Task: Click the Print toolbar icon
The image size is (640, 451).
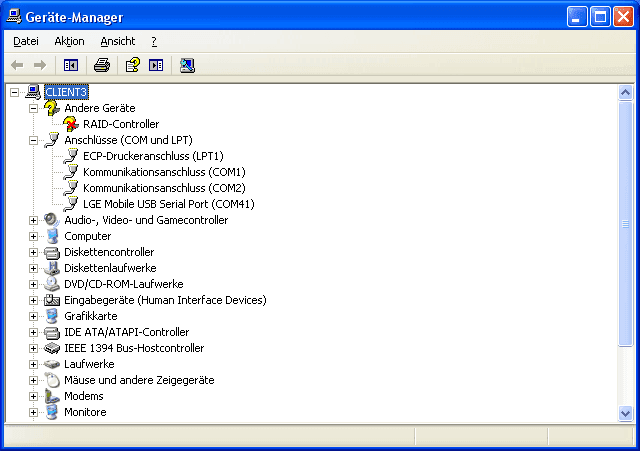Action: (x=102, y=65)
